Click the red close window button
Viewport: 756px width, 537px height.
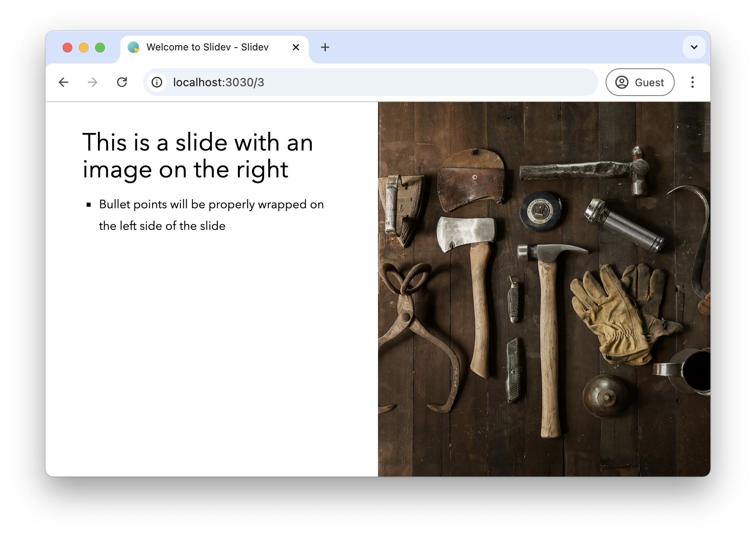pos(67,48)
